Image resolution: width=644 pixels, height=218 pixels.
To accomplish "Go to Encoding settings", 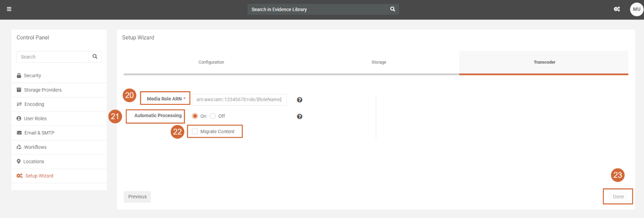I will [x=34, y=104].
